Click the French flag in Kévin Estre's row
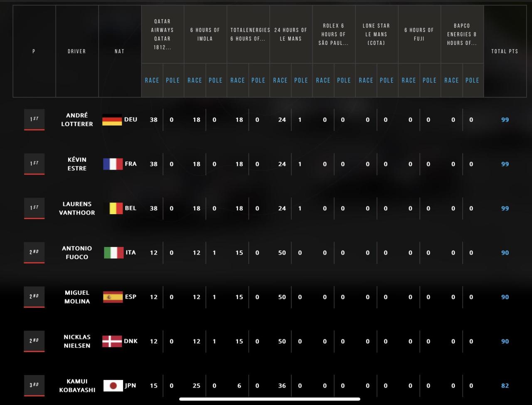532x405 pixels. [x=113, y=164]
